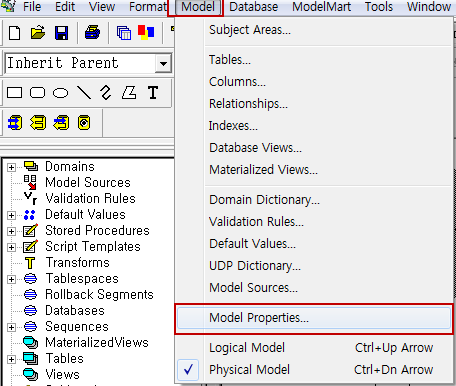Click the New document icon
The image size is (456, 386).
click(x=14, y=33)
